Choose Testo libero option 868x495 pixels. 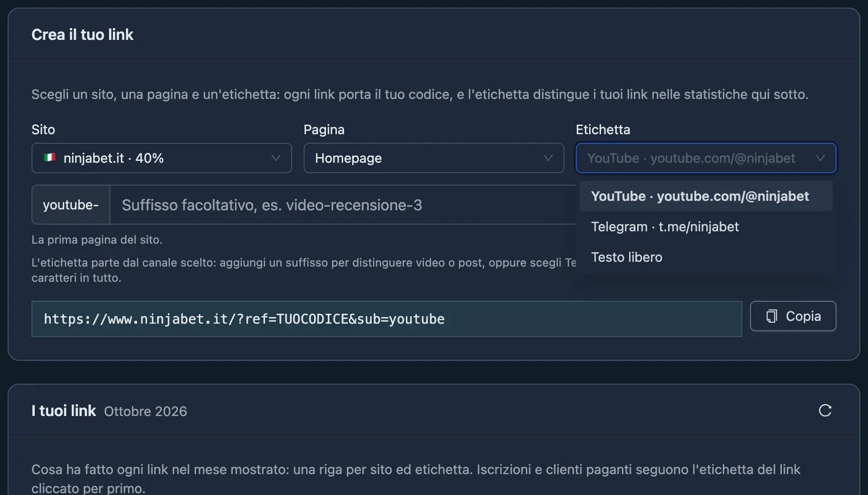point(706,257)
